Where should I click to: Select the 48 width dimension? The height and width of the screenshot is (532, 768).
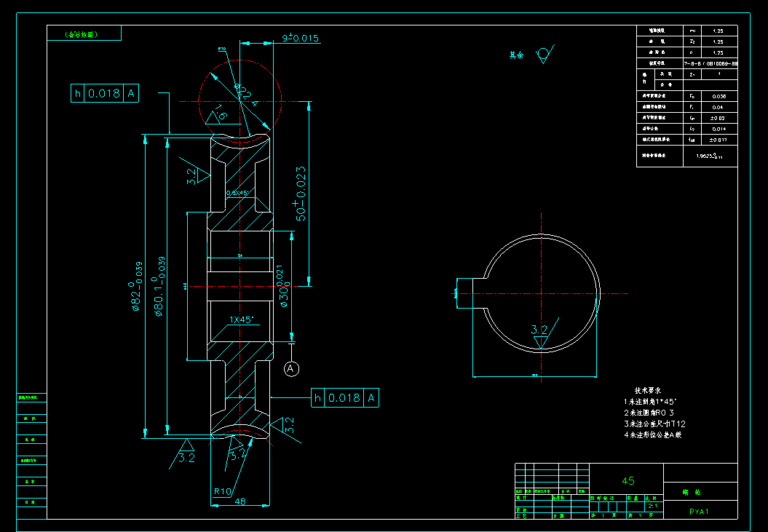pyautogui.click(x=240, y=501)
